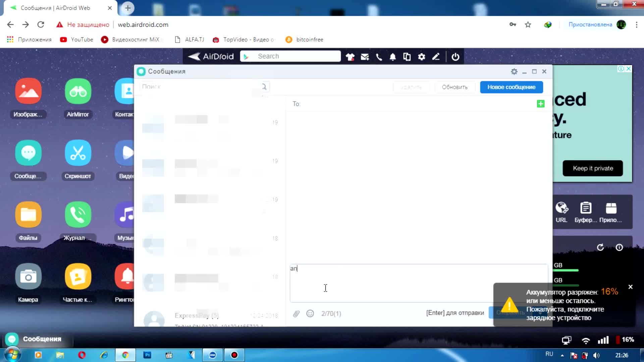Click the volume speaker tray icon
Image resolution: width=644 pixels, height=362 pixels.
pos(596,355)
